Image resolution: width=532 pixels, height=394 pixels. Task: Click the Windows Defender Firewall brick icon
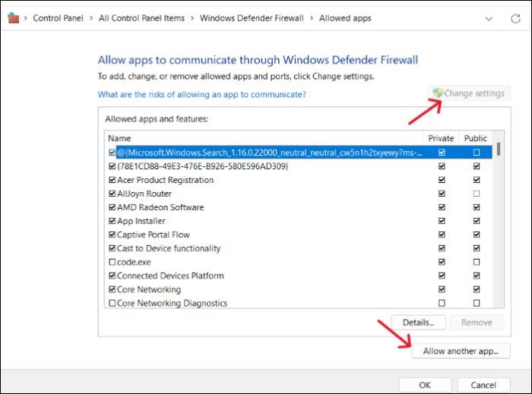[12, 18]
